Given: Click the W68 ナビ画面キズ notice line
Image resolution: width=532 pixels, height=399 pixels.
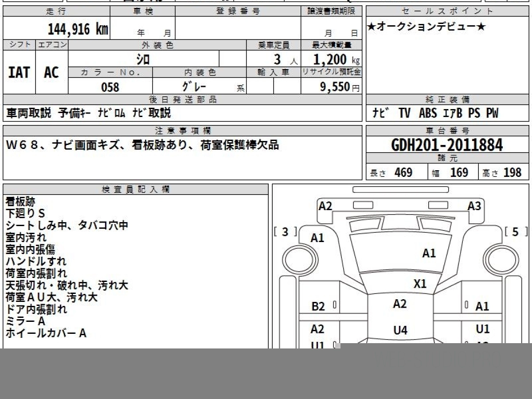Looking at the screenshot, I should (x=143, y=145).
